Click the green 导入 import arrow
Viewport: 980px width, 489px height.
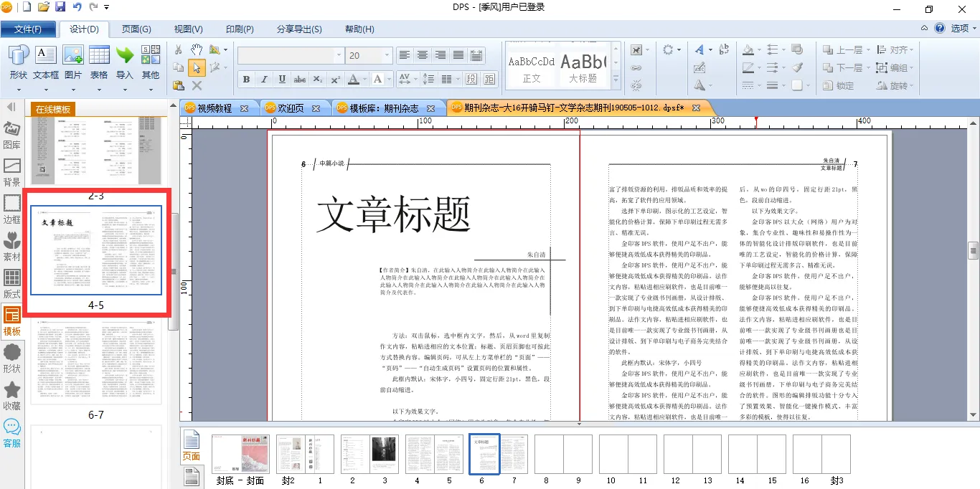125,61
